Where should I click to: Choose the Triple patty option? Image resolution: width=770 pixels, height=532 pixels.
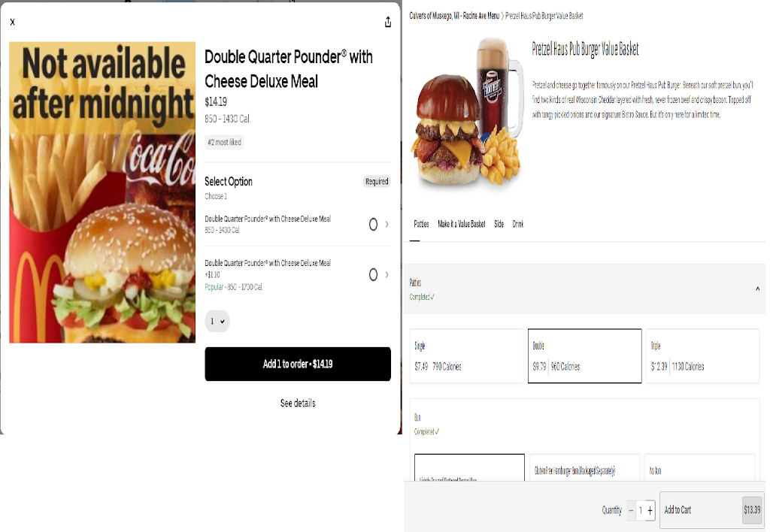click(702, 356)
